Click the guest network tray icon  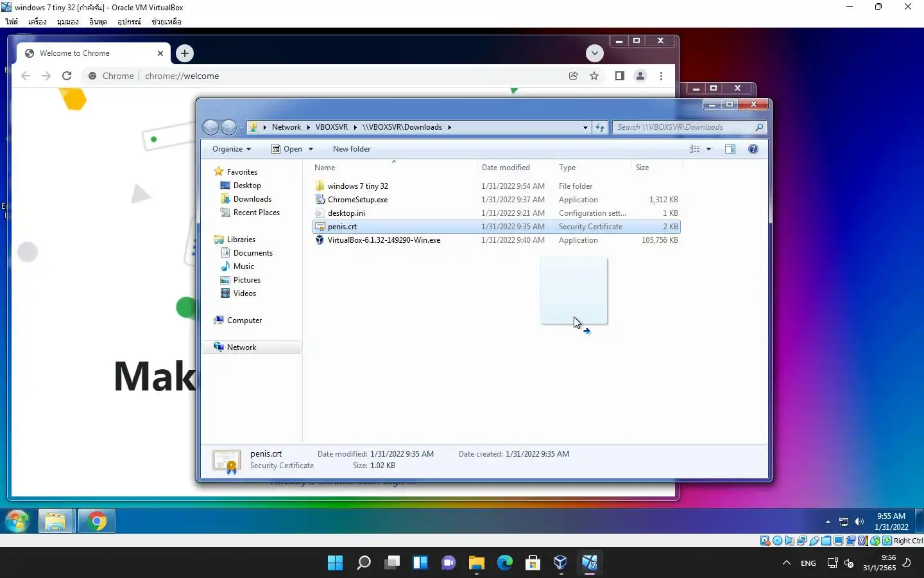coord(844,521)
